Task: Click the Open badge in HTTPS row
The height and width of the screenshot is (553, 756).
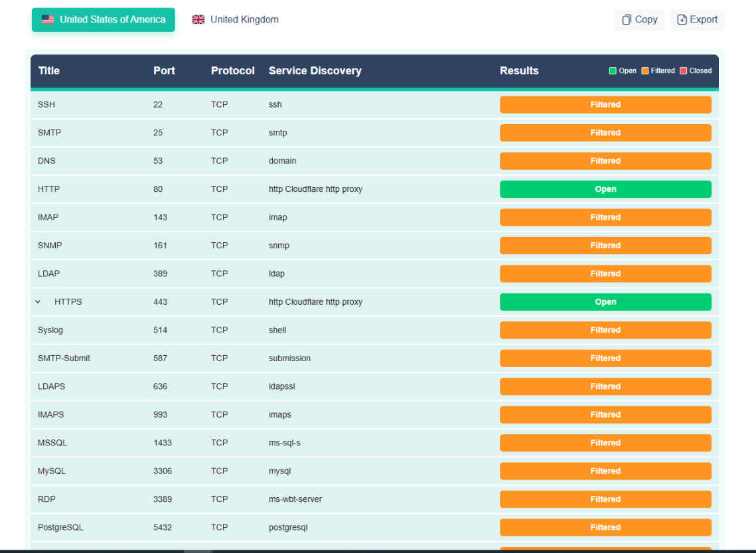Action: pyautogui.click(x=605, y=302)
